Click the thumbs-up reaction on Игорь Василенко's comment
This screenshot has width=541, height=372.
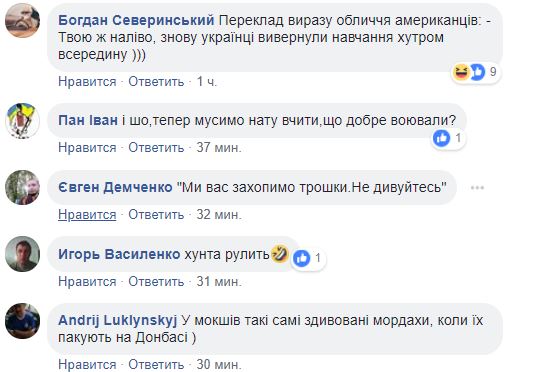(x=302, y=258)
